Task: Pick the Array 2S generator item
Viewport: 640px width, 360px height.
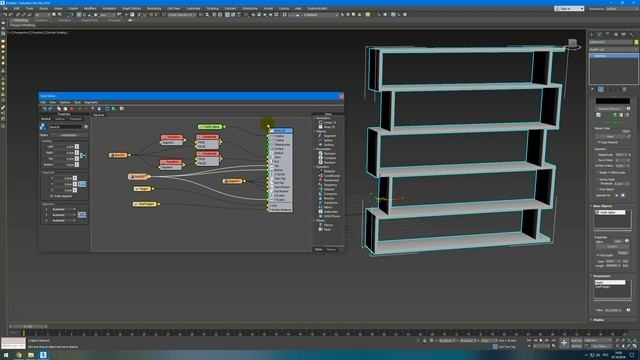Action: tap(327, 127)
